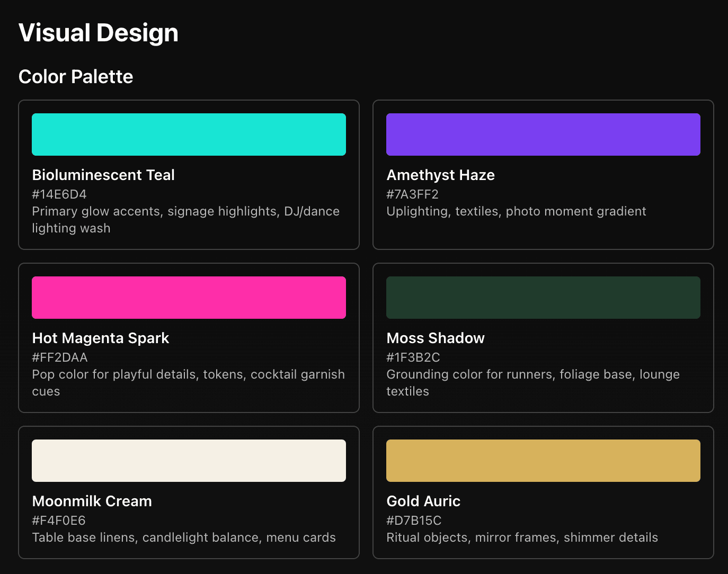Click the Moss Shadow card container
The width and height of the screenshot is (728, 574).
[543, 338]
